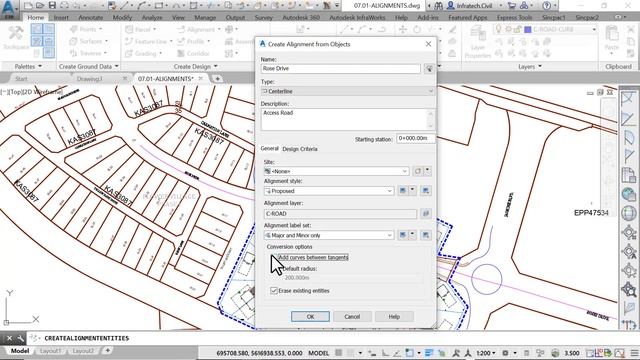640x360 pixels.
Task: Click the status bar customization menu icon
Action: click(x=634, y=353)
